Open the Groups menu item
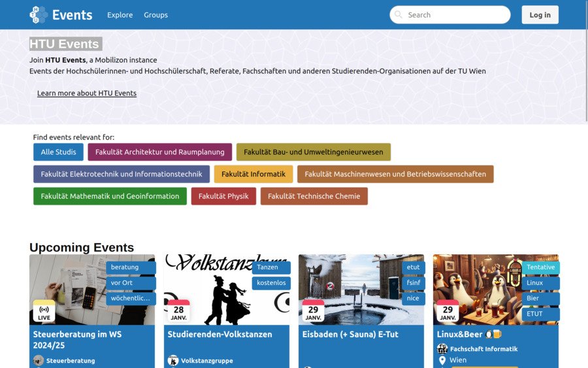 (155, 15)
